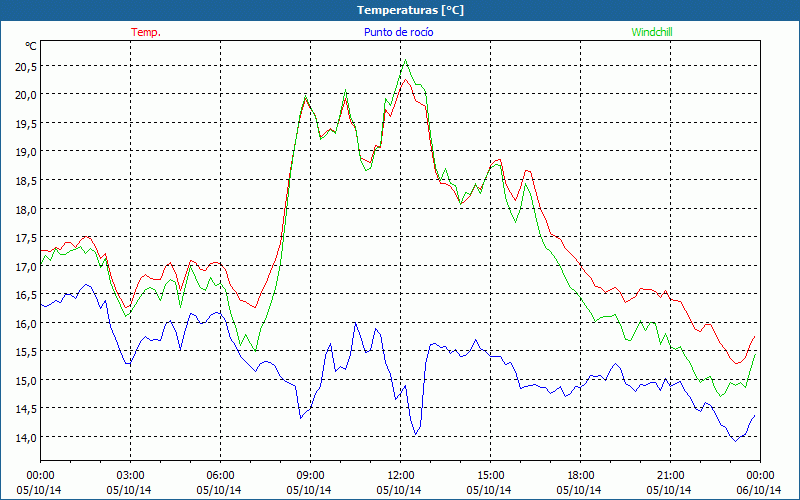The image size is (800, 500).
Task: Click the 05/10/14 date below 12:00
Action: 399,490
